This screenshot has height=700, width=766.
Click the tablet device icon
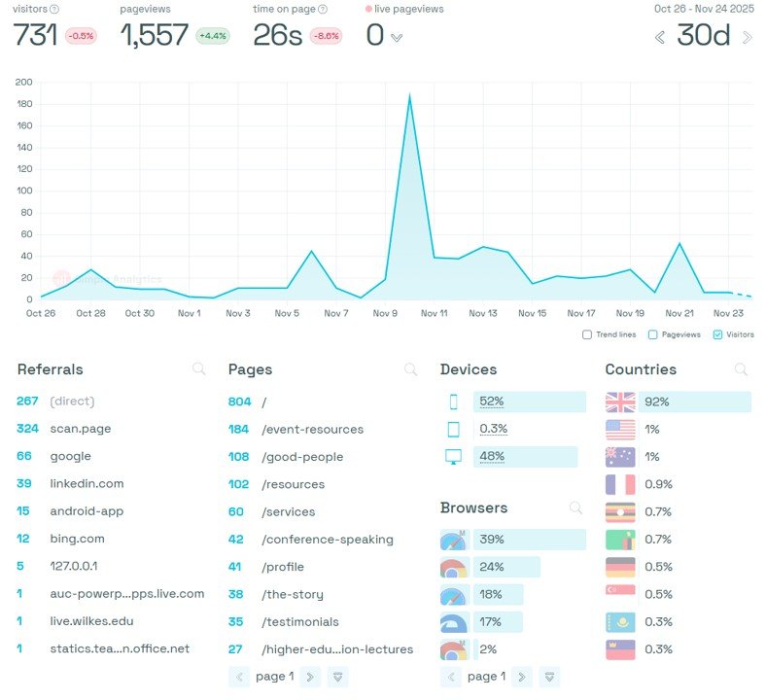pos(453,429)
